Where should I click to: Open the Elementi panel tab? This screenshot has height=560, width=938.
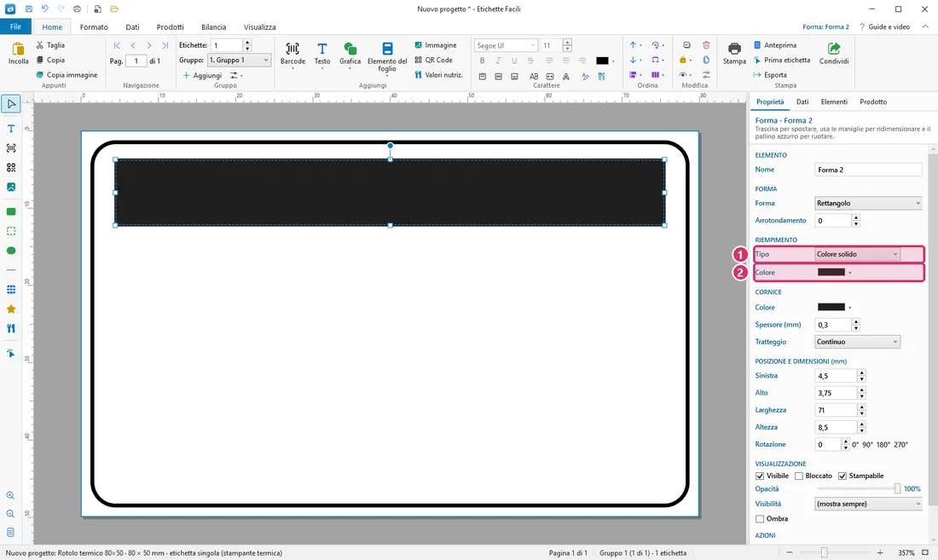click(834, 101)
